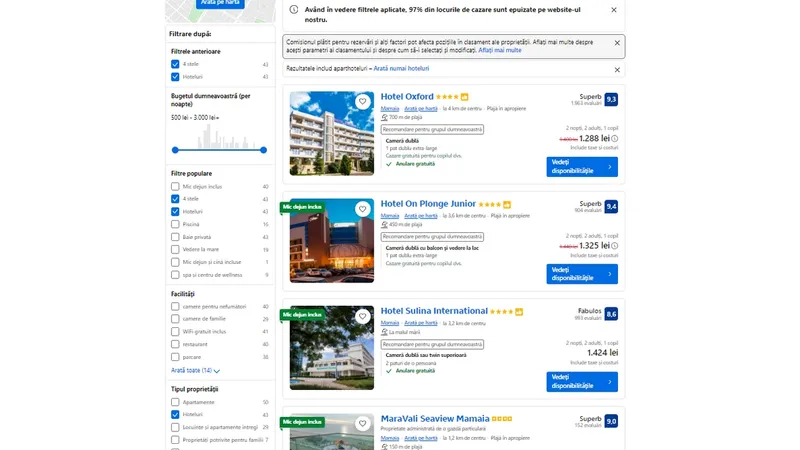Uncheck 4 stele under Filtre populare

pos(175,199)
